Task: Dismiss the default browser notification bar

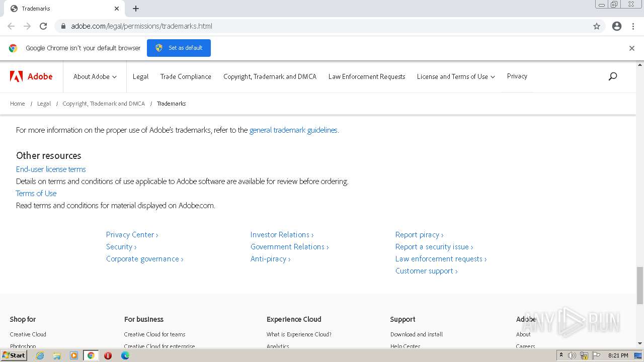Action: tap(632, 48)
